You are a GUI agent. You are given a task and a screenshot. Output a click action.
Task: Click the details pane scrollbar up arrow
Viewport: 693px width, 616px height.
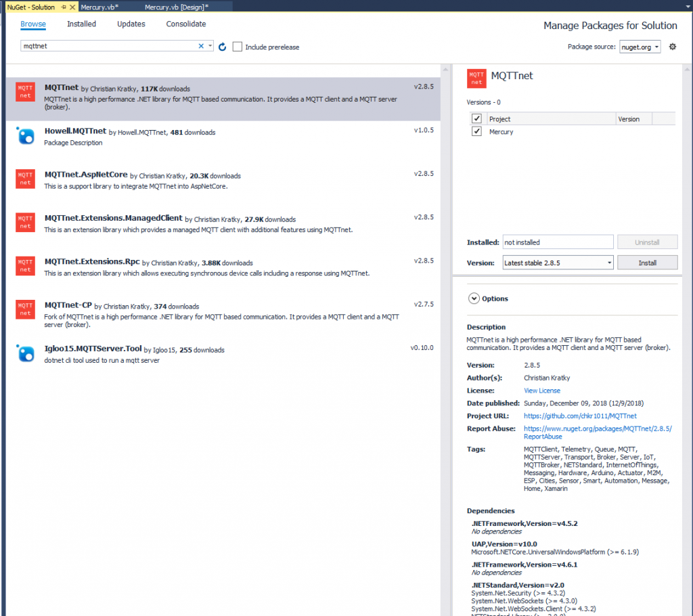pyautogui.click(x=687, y=70)
